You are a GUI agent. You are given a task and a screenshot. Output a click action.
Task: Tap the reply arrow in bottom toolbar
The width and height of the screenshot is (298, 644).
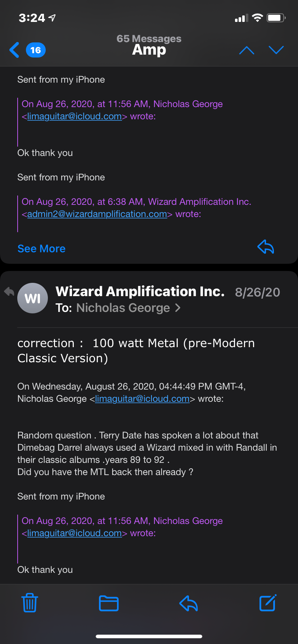188,603
